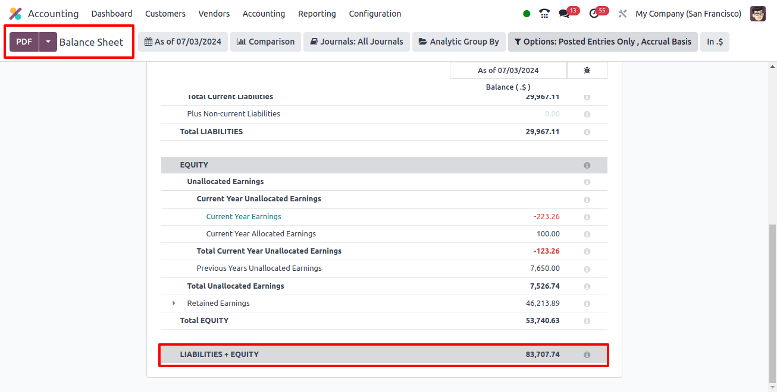Click the As of 07/03/2024 column header
The width and height of the screenshot is (777, 392).
(x=508, y=70)
